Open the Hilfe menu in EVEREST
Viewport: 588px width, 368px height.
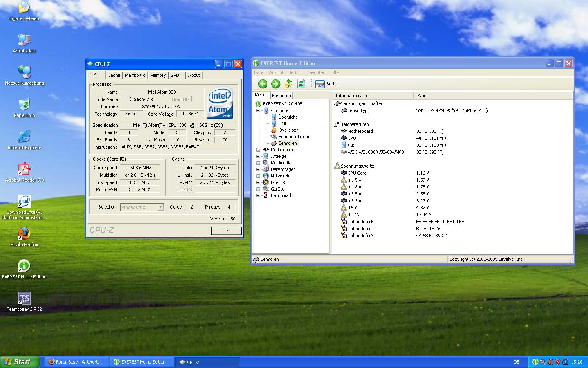[x=335, y=72]
